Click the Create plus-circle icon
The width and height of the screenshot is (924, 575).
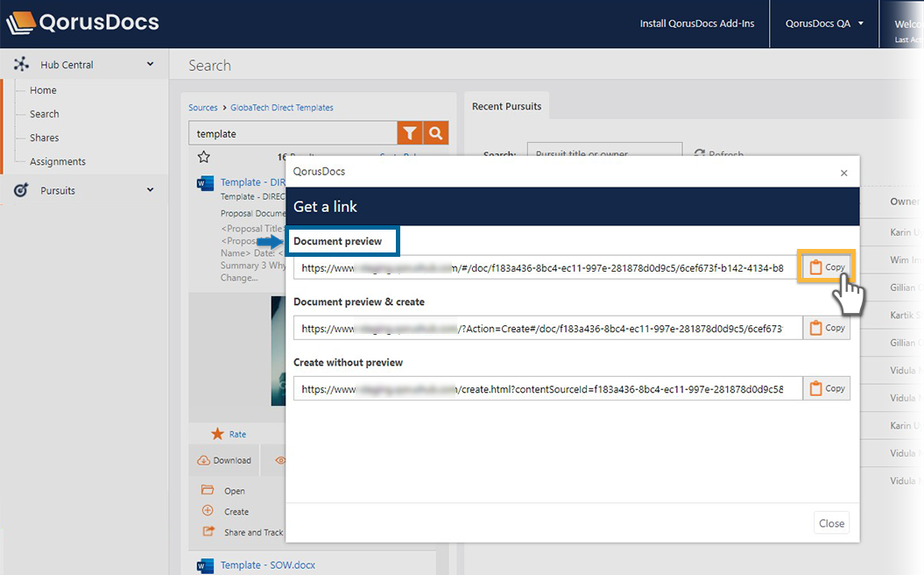click(x=208, y=511)
